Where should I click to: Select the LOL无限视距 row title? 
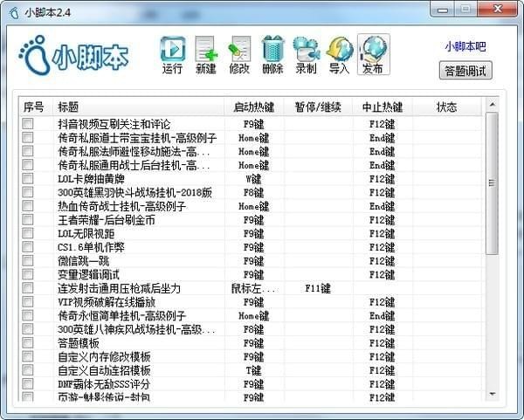click(86, 233)
